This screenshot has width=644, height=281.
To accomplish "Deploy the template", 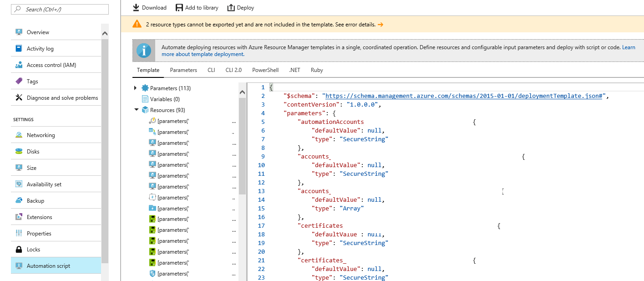I will (240, 7).
